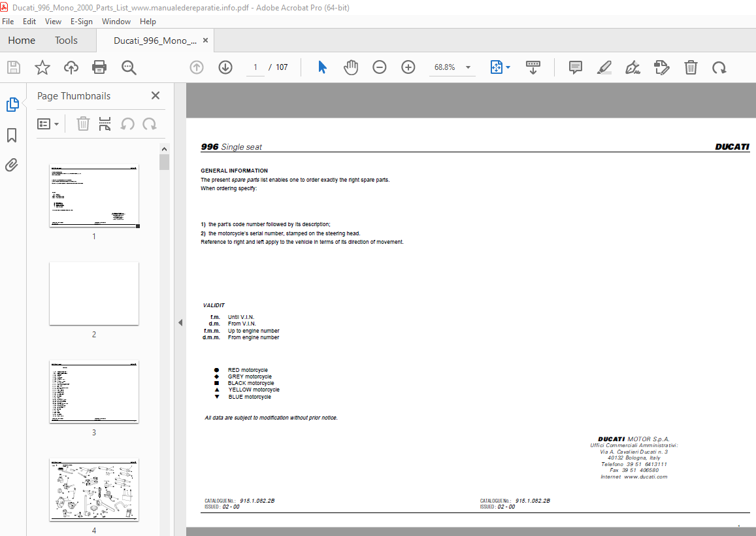756x536 pixels.
Task: Select page 3 thumbnail
Action: 94,392
